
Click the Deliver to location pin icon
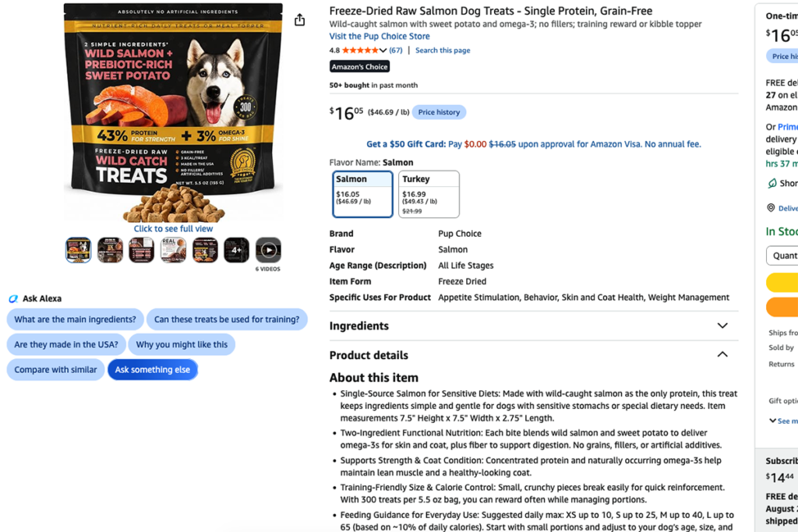pyautogui.click(x=771, y=207)
